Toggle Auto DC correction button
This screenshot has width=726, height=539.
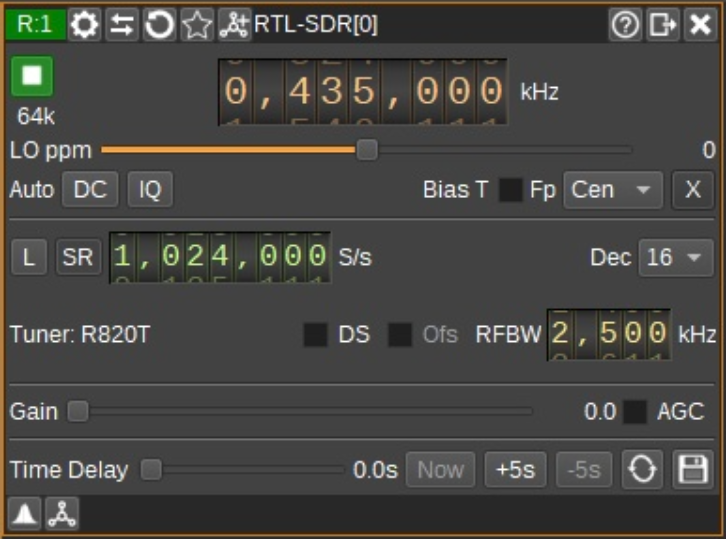click(x=90, y=189)
